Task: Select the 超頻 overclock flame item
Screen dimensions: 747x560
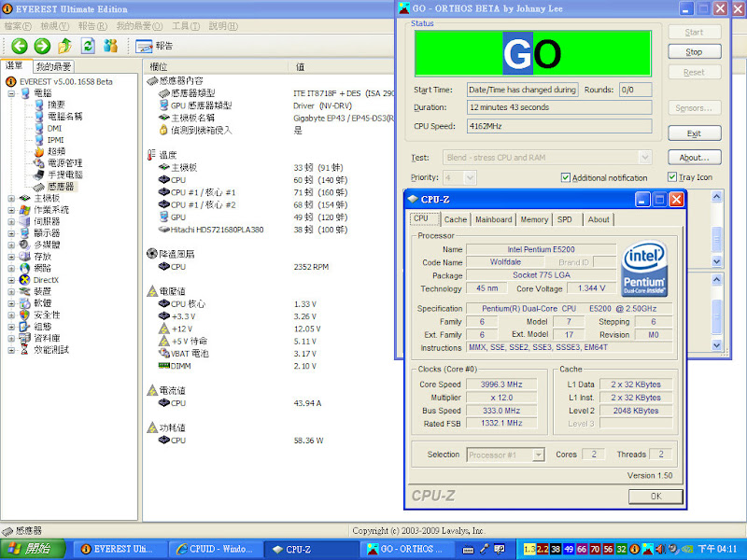Action: [x=55, y=151]
